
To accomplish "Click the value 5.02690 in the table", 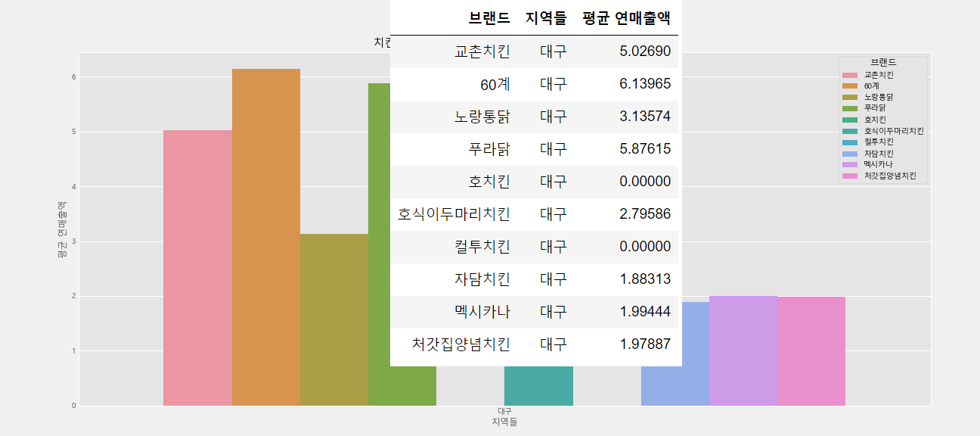I will 645,51.
